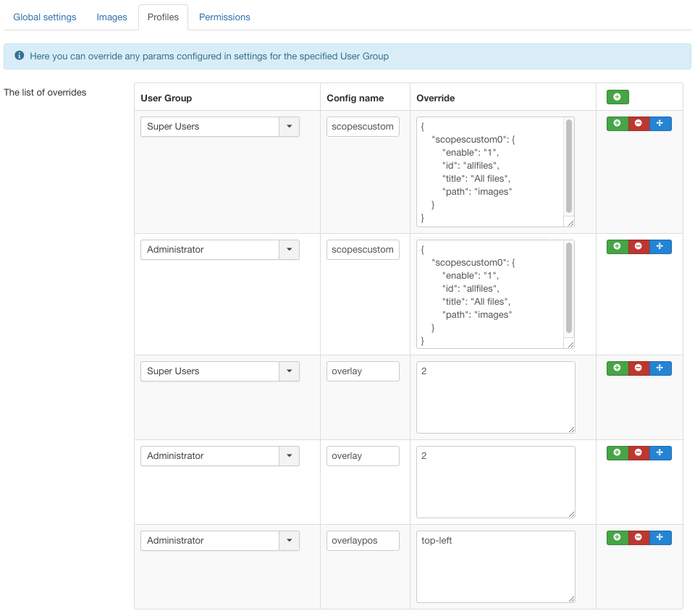Switch to the Permissions tab
Screen dimensions: 695x616
point(224,17)
